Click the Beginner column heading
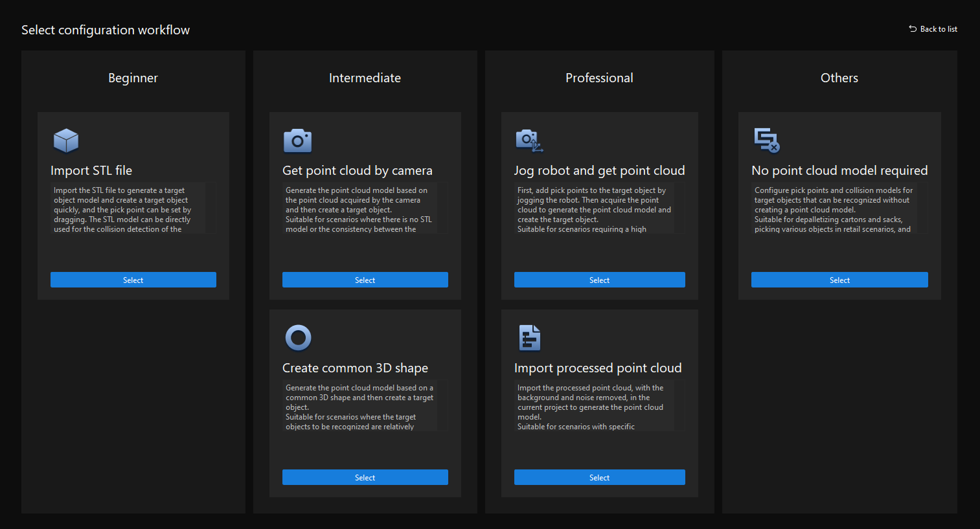The image size is (980, 529). coord(133,78)
